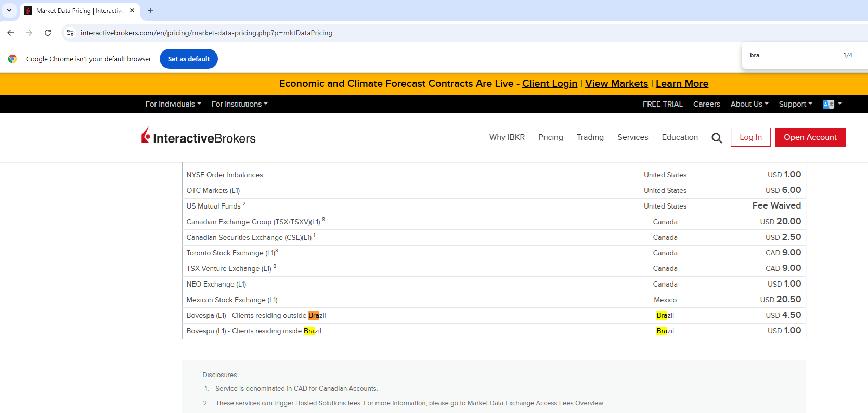Click the Log In button
Viewport: 868px width, 413px height.
click(x=750, y=137)
